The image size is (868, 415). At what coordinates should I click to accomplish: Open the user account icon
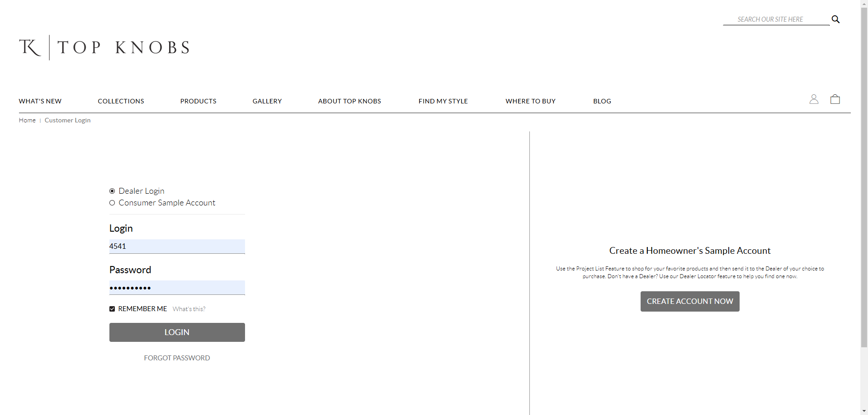pos(814,99)
